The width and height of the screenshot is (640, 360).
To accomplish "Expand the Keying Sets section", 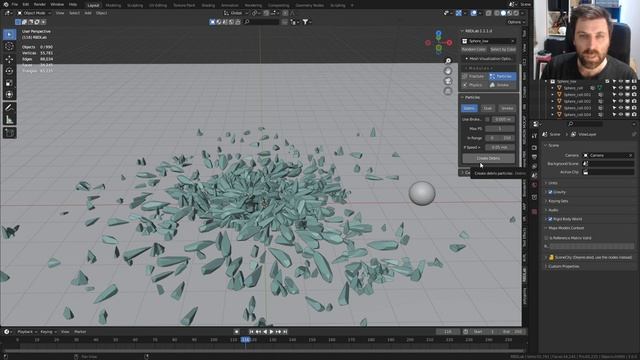I will coord(558,201).
